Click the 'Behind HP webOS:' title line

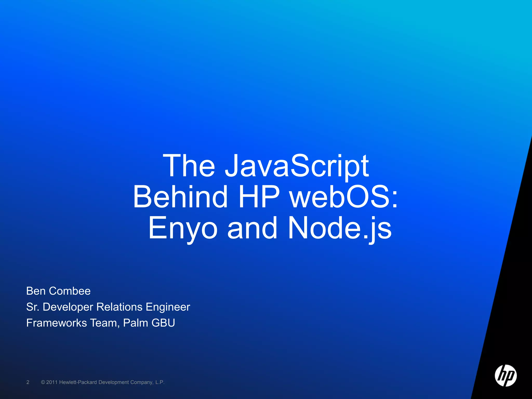tap(265, 197)
